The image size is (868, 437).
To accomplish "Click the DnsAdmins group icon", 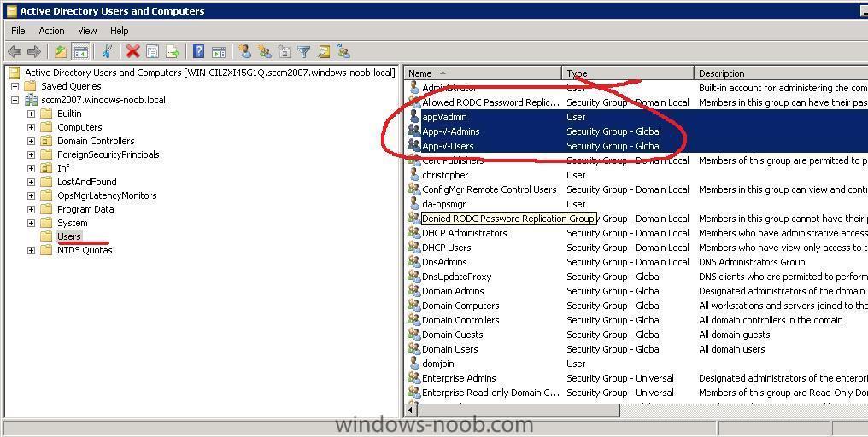I will coord(414,262).
